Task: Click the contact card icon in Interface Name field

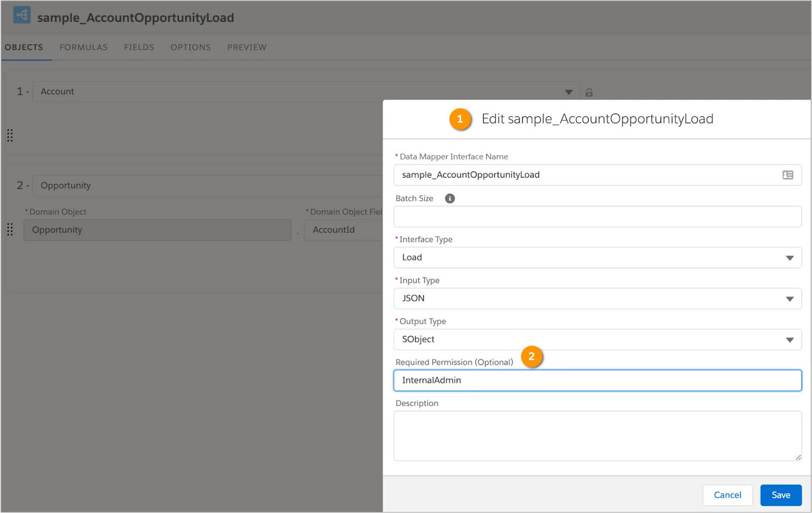Action: tap(788, 175)
